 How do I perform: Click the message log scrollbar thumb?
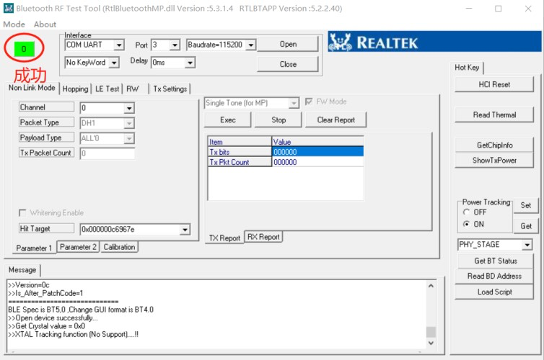click(x=431, y=332)
